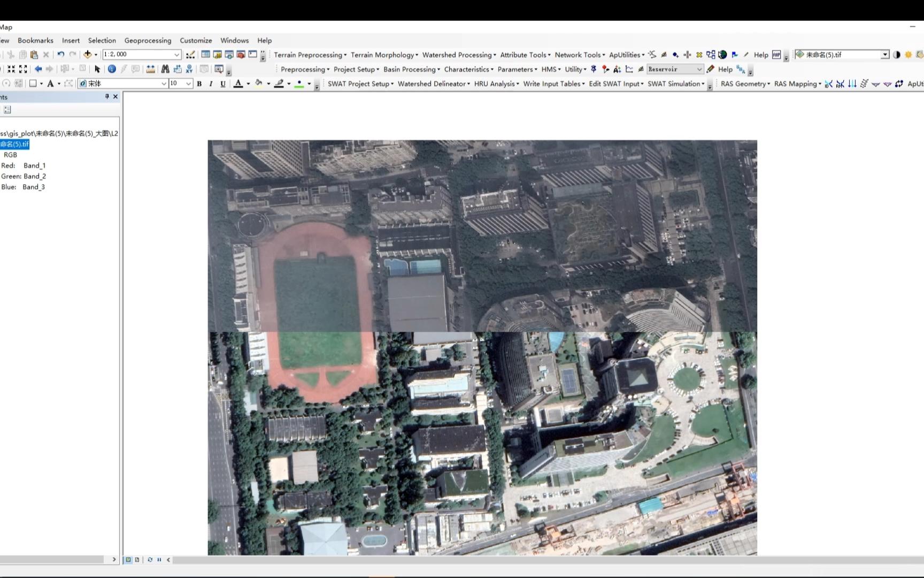Select the Identify tool
924x578 pixels.
tap(112, 69)
